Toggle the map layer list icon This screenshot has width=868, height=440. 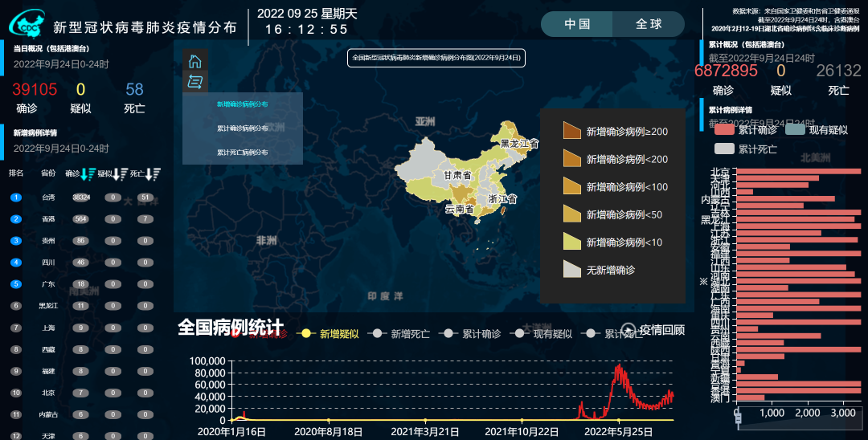(194, 83)
